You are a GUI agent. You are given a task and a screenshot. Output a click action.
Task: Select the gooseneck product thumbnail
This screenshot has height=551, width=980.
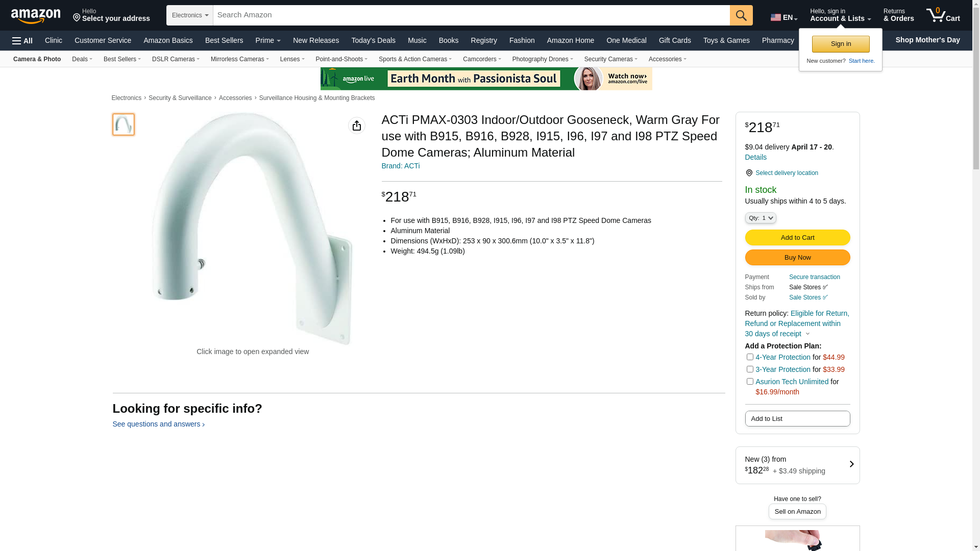click(124, 124)
